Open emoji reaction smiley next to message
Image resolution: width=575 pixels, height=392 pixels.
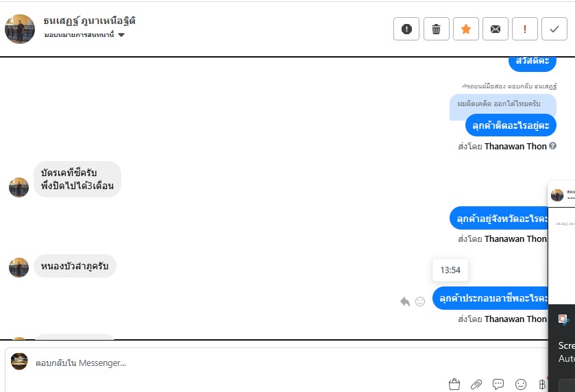[x=420, y=302]
